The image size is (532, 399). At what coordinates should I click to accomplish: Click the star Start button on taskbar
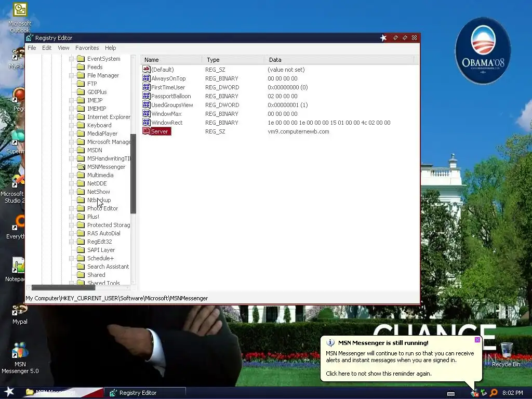point(9,392)
